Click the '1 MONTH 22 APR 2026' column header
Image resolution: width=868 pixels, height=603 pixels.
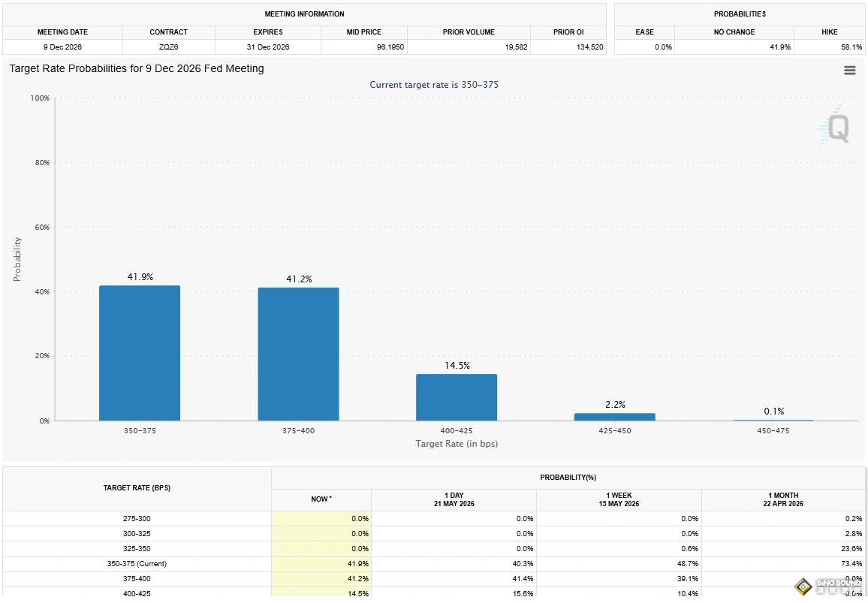click(783, 499)
